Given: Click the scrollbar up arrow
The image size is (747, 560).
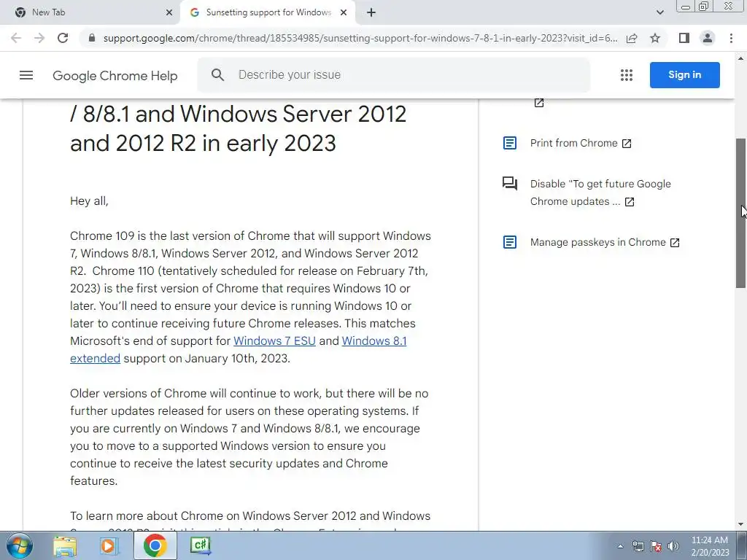Looking at the screenshot, I should click(741, 58).
